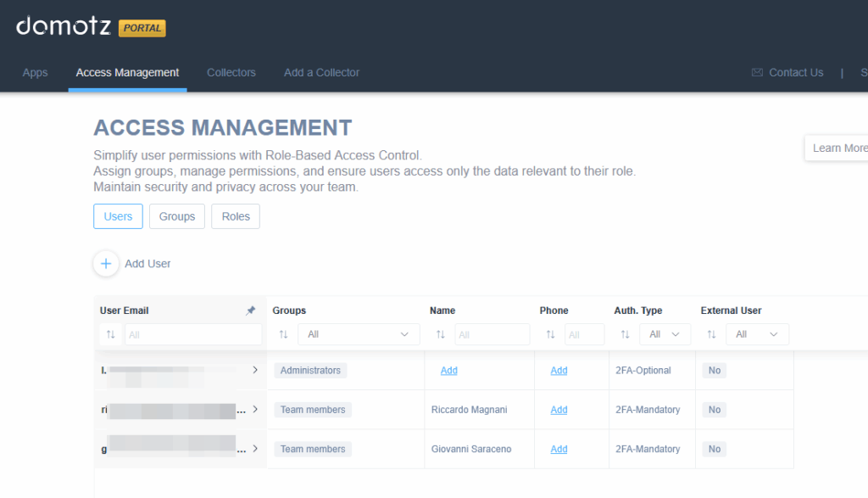
Task: Open the Add a Collector tab
Action: [321, 73]
